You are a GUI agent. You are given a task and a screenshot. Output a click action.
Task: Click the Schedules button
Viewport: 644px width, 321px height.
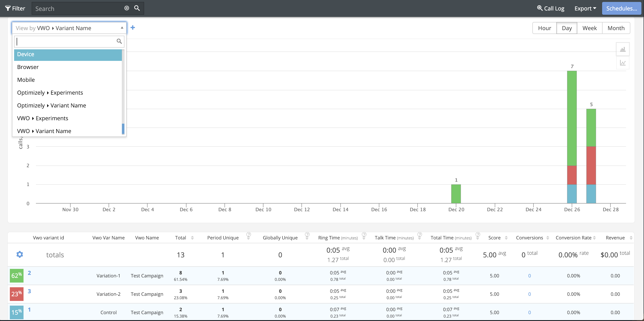pyautogui.click(x=621, y=9)
